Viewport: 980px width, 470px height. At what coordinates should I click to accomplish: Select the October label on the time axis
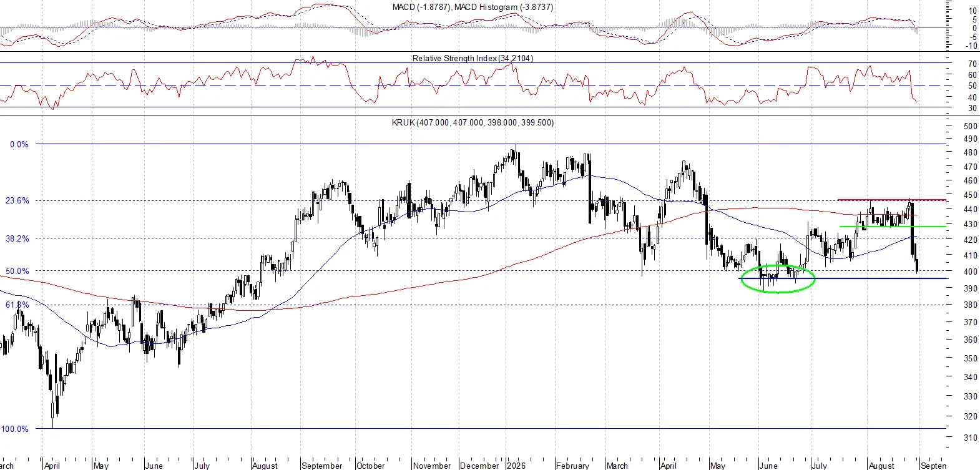[x=371, y=466]
